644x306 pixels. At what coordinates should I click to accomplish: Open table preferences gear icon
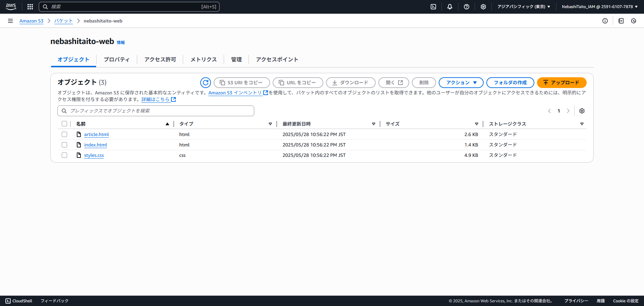click(x=582, y=111)
